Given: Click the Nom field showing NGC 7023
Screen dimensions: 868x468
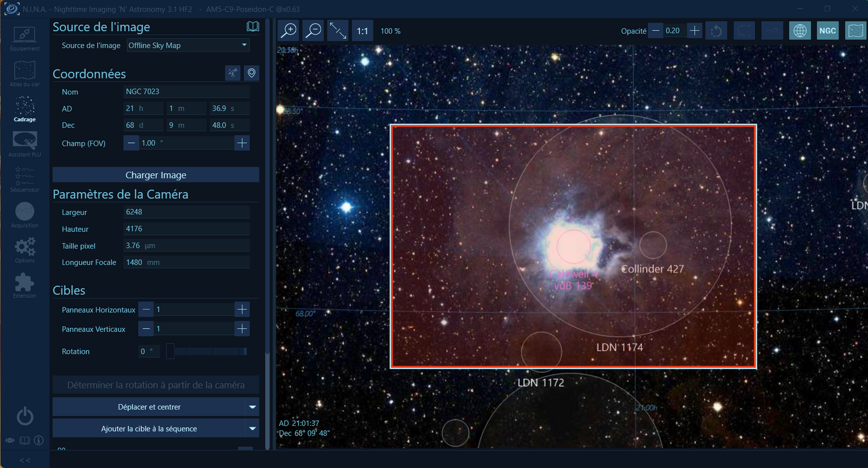Looking at the screenshot, I should click(x=186, y=91).
